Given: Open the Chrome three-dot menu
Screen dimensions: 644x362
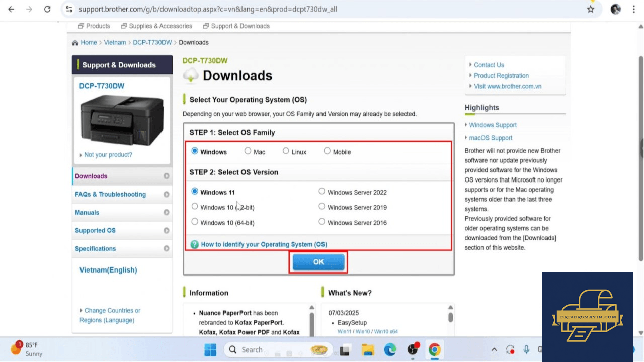Looking at the screenshot, I should click(x=634, y=9).
